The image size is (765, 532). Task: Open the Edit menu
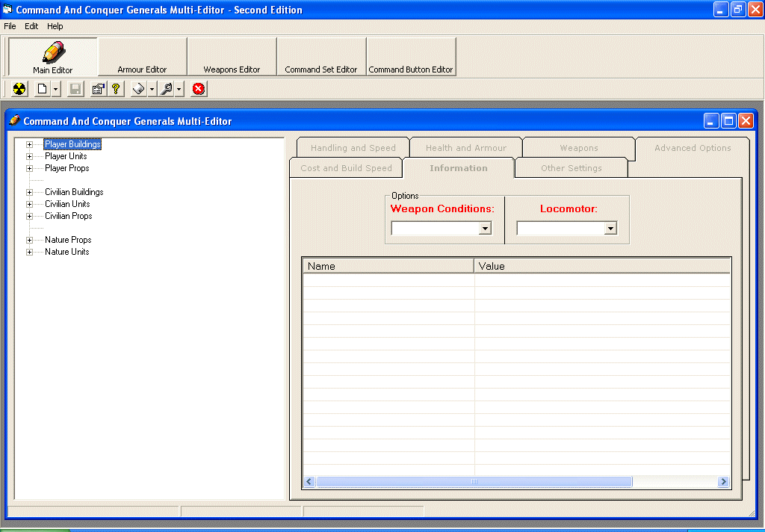(x=31, y=26)
